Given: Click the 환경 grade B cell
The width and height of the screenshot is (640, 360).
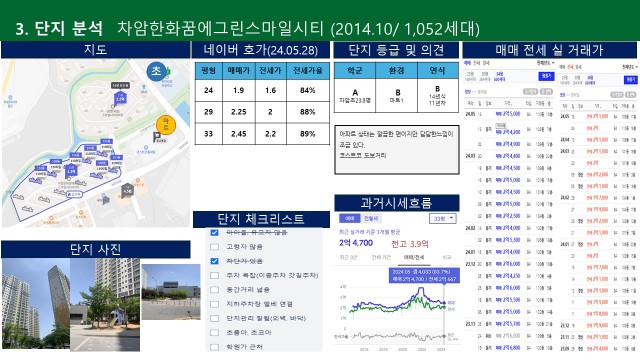Looking at the screenshot, I should point(396,96).
